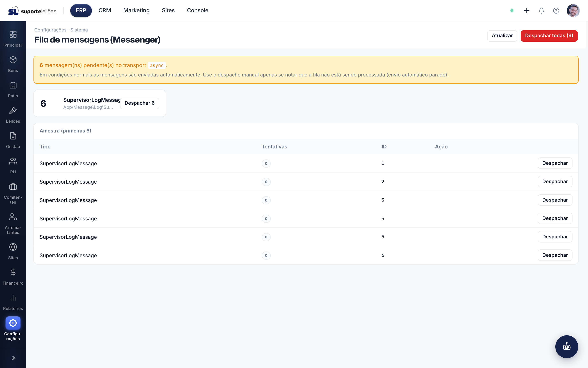Viewport: 588px width, 368px height.
Task: Click the large count 6 in summary card
Action: coord(43,103)
